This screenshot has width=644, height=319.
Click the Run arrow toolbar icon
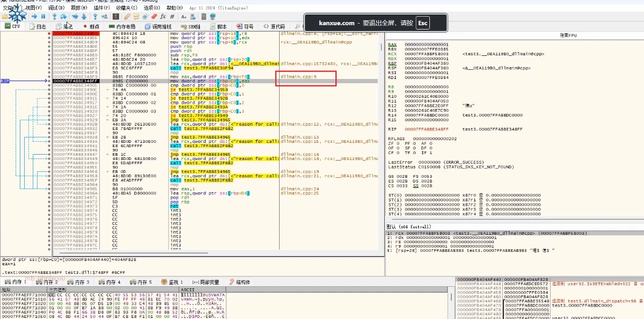35,17
